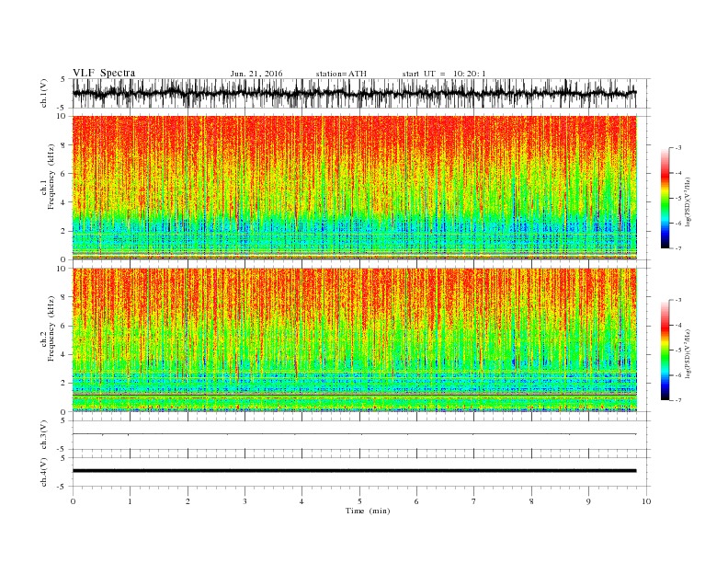Image resolution: width=728 pixels, height=563 pixels.
Task: Click the '8' time axis tick label
Action: click(531, 501)
